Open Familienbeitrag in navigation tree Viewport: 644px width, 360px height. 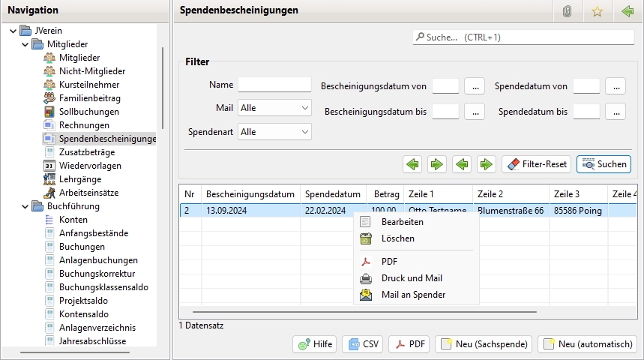click(x=89, y=98)
